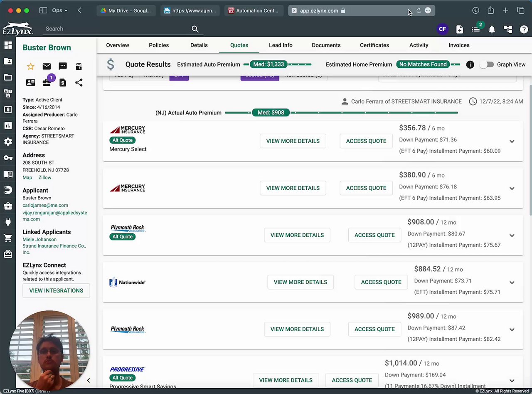
Task: Switch to My Drive browser tab
Action: point(126,10)
